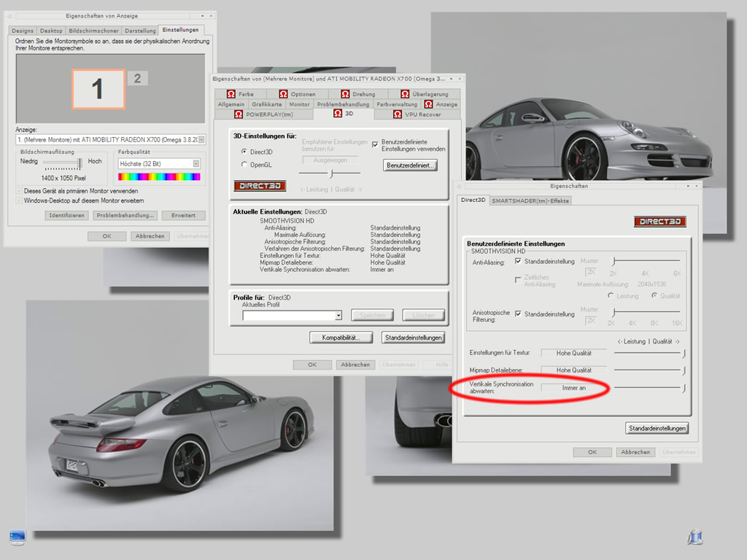
Task: Click the Omega icon beside Optionen
Action: pos(283,94)
